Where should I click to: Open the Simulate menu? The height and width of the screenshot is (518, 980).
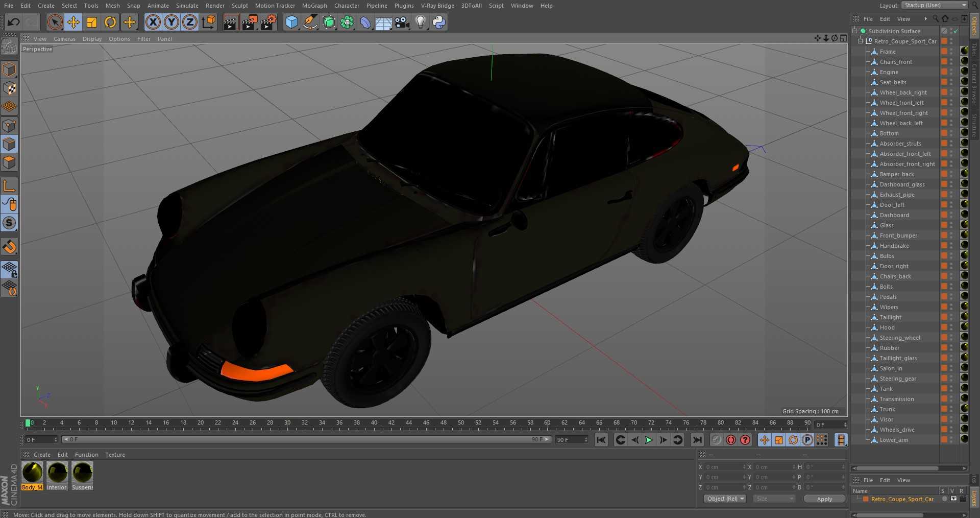pos(187,6)
